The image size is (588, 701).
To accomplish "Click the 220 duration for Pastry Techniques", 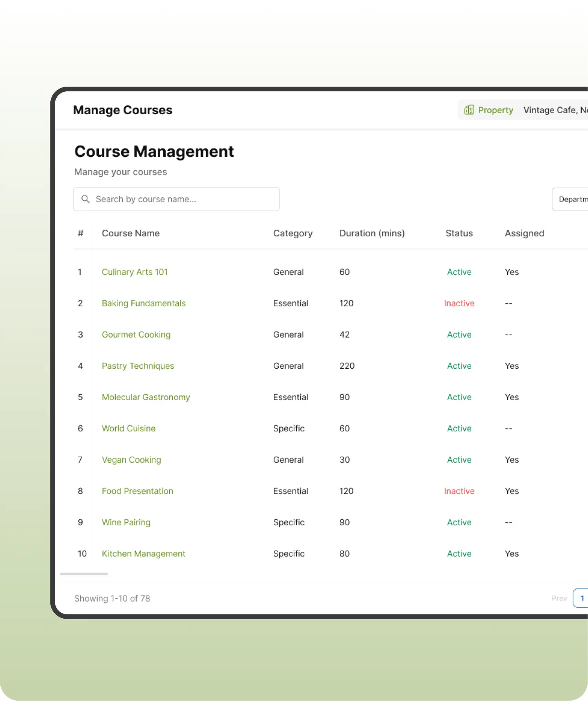I will click(x=347, y=366).
